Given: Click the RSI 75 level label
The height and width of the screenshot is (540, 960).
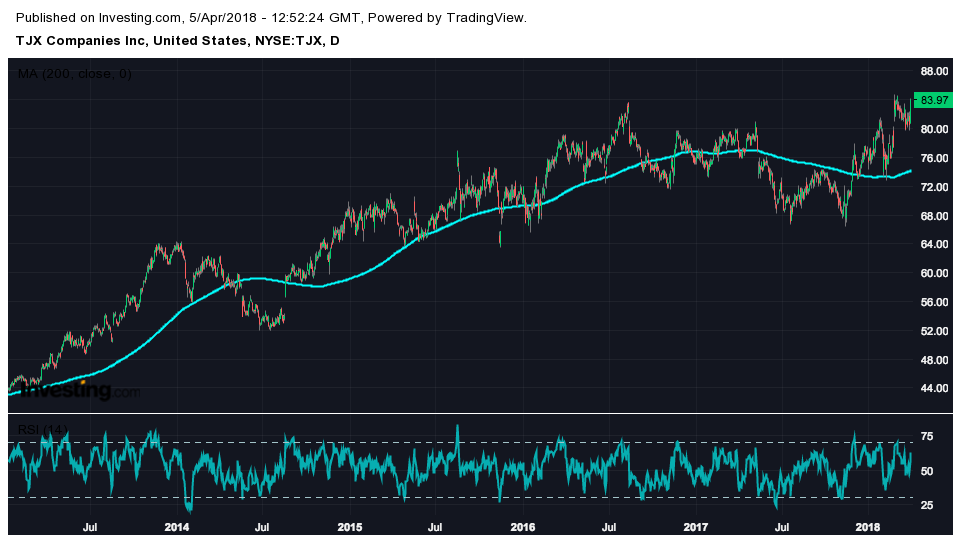Looking at the screenshot, I should click(x=927, y=437).
